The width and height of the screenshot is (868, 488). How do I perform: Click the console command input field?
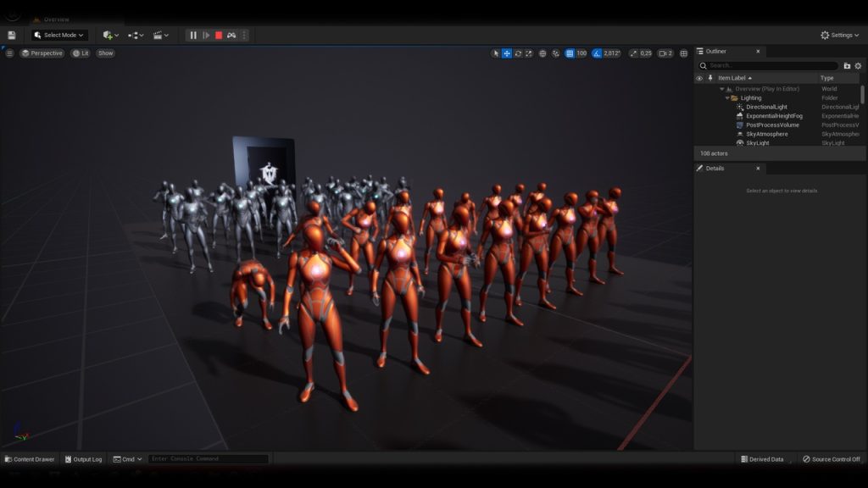(x=208, y=459)
